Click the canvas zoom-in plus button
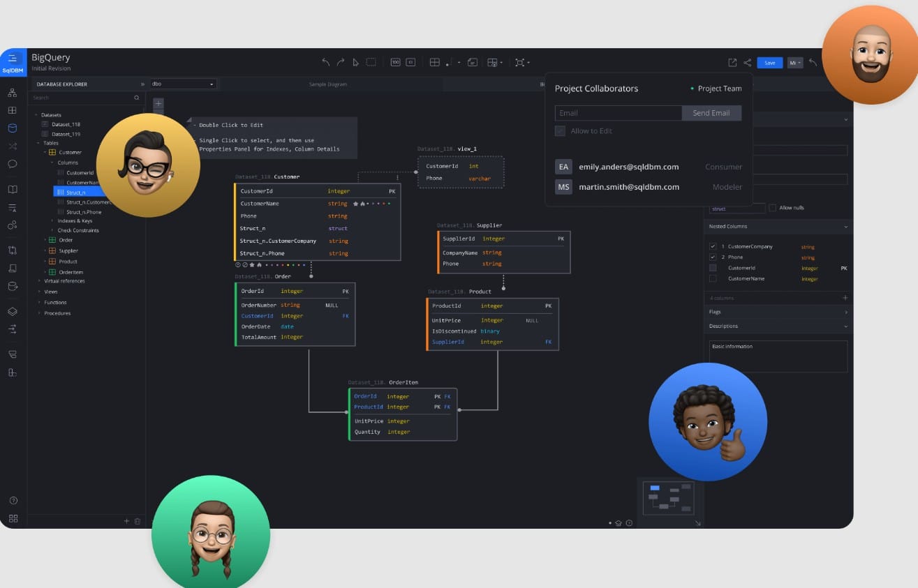This screenshot has width=918, height=588. [x=158, y=103]
